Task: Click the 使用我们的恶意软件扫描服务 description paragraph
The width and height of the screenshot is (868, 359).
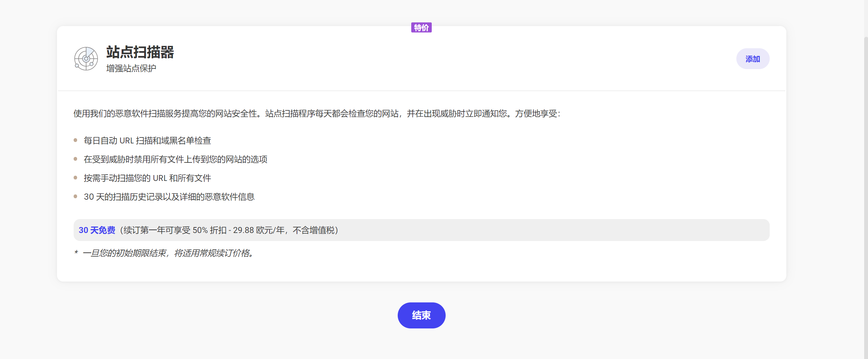Action: pyautogui.click(x=316, y=114)
